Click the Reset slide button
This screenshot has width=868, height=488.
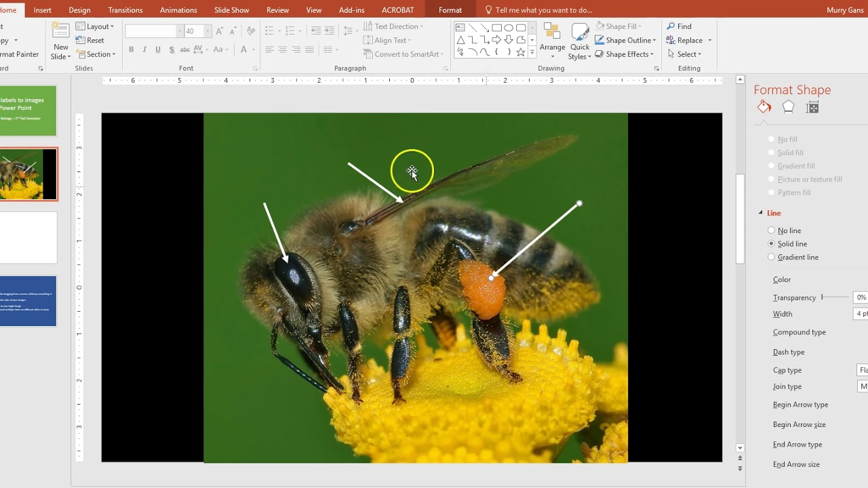point(90,41)
